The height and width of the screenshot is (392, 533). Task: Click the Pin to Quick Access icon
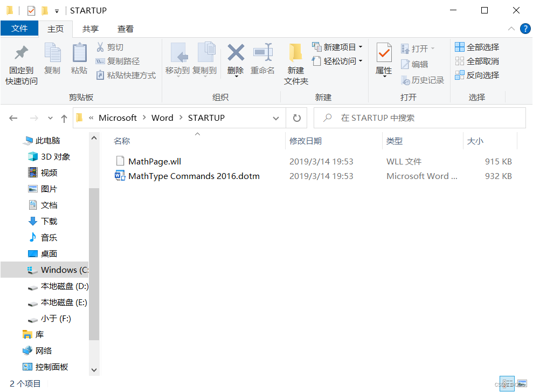pos(21,53)
